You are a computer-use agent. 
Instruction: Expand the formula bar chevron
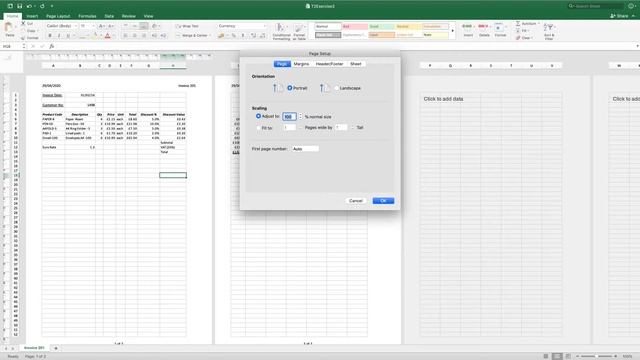(x=637, y=47)
